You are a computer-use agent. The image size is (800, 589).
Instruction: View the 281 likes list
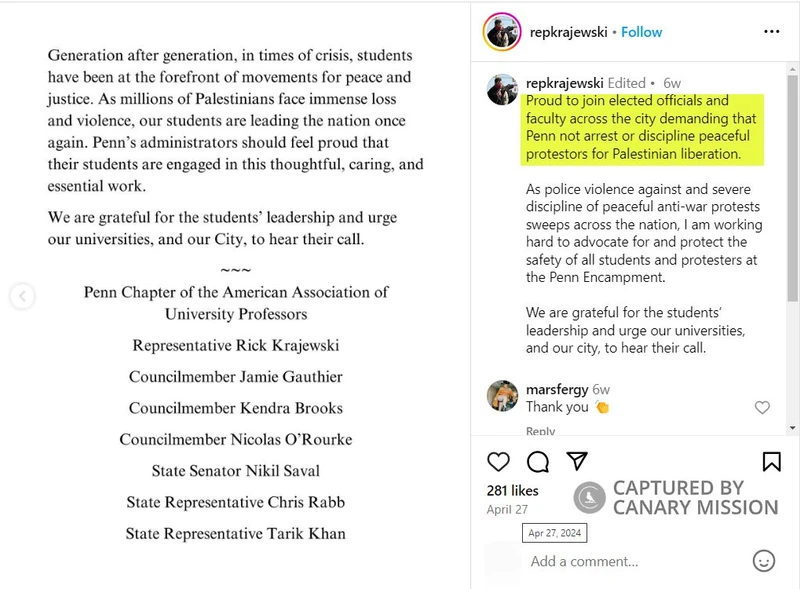[x=512, y=490]
